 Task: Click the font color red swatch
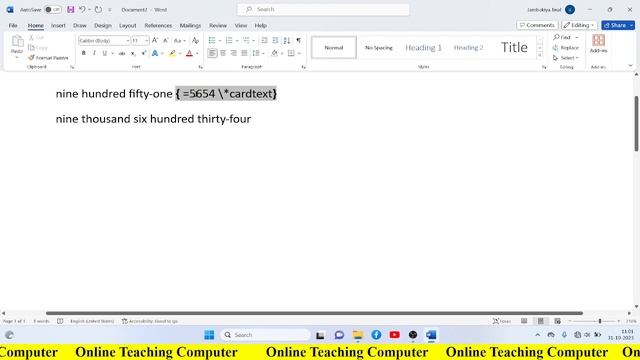(189, 53)
